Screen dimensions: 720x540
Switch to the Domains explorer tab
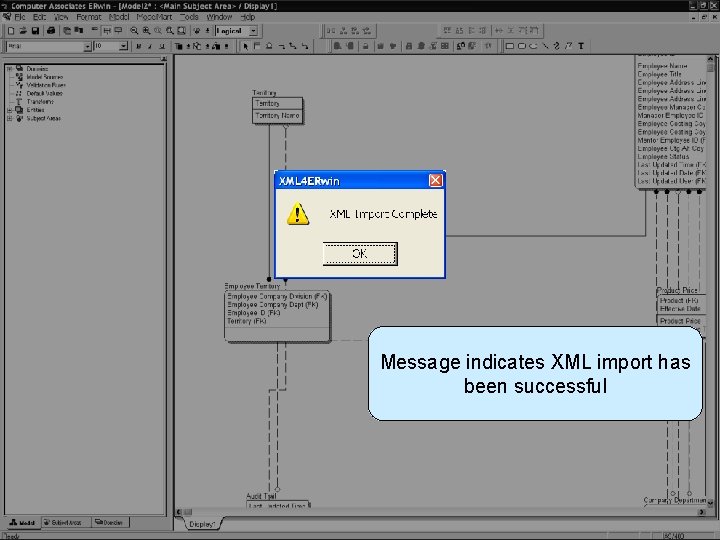click(109, 523)
